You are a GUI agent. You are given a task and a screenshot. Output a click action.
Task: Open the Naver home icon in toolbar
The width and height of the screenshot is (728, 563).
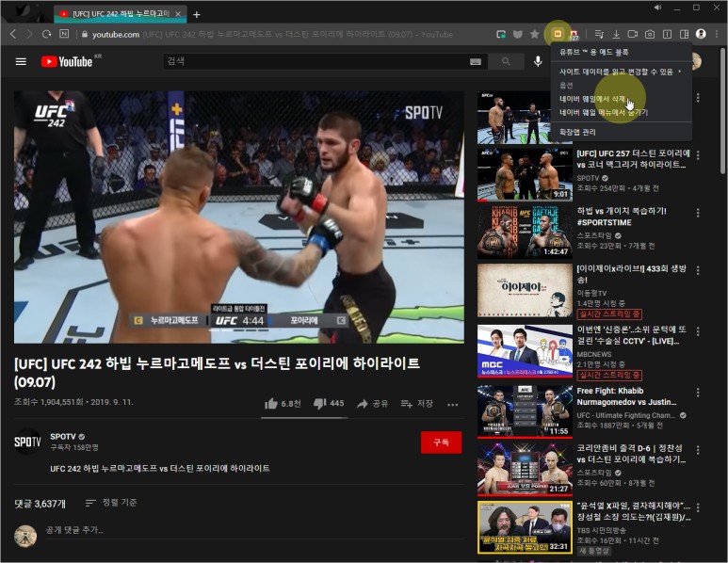click(x=64, y=34)
